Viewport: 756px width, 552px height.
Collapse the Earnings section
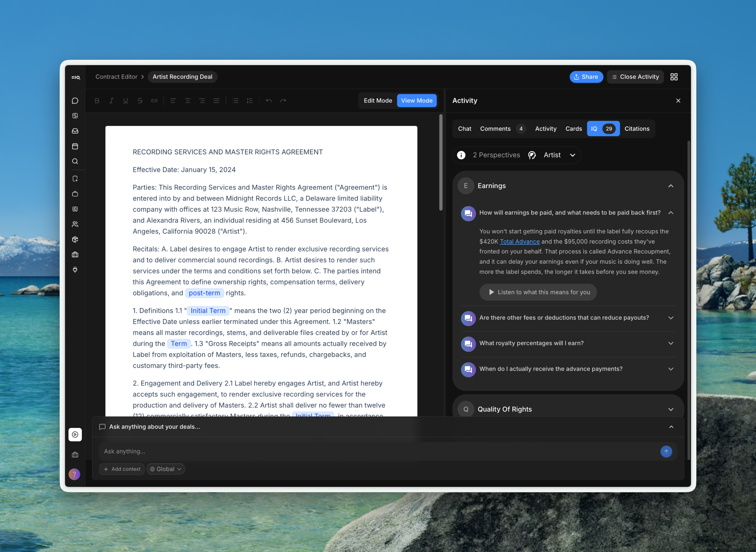pos(671,186)
